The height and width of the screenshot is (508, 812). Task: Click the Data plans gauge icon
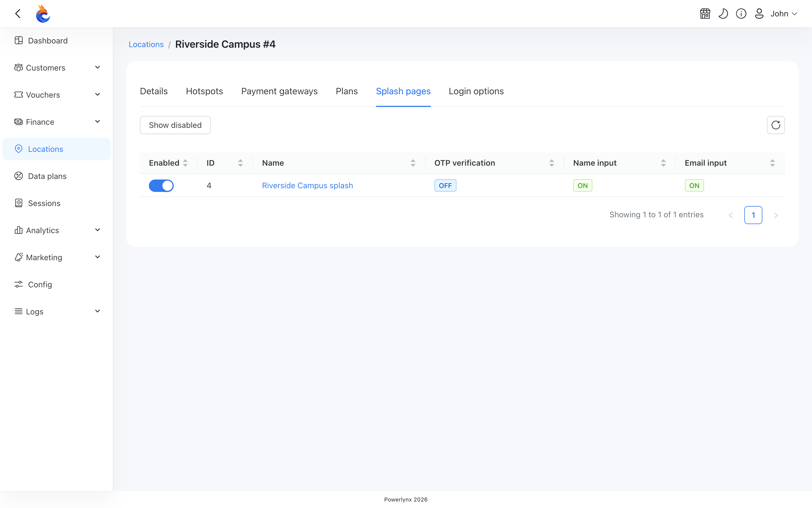point(19,176)
